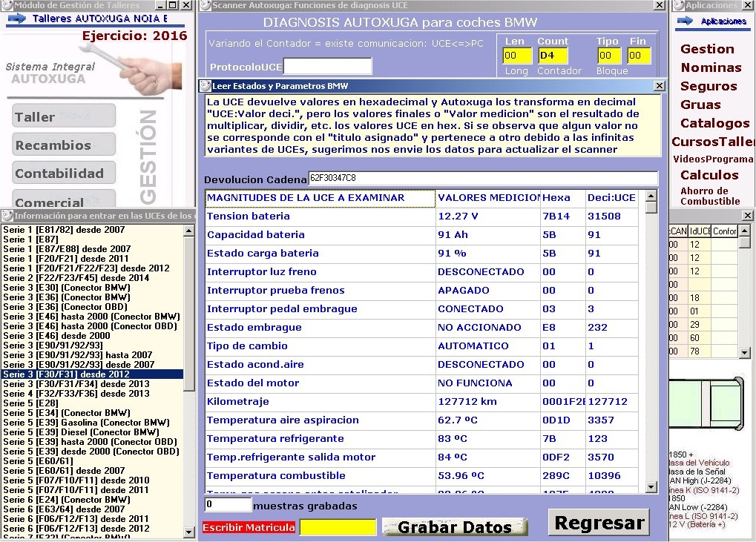Click the Temperatura refrigerante row label

coord(275,439)
